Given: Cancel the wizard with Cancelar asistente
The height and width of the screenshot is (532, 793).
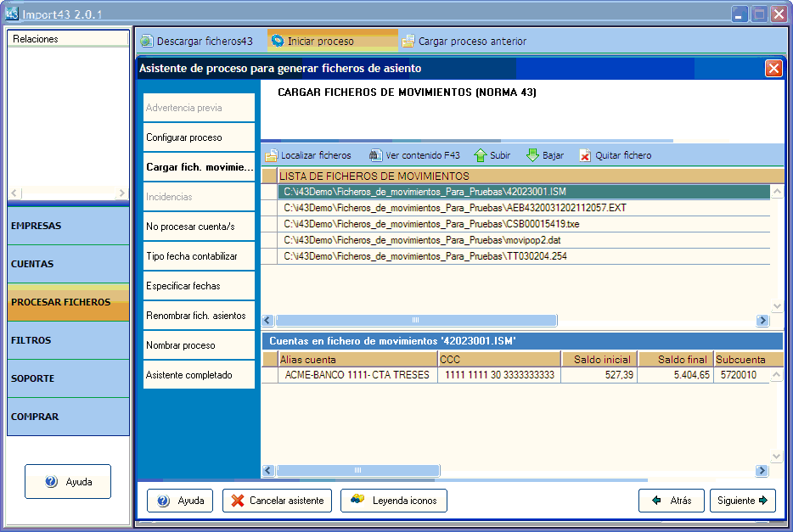Looking at the screenshot, I should pyautogui.click(x=277, y=501).
